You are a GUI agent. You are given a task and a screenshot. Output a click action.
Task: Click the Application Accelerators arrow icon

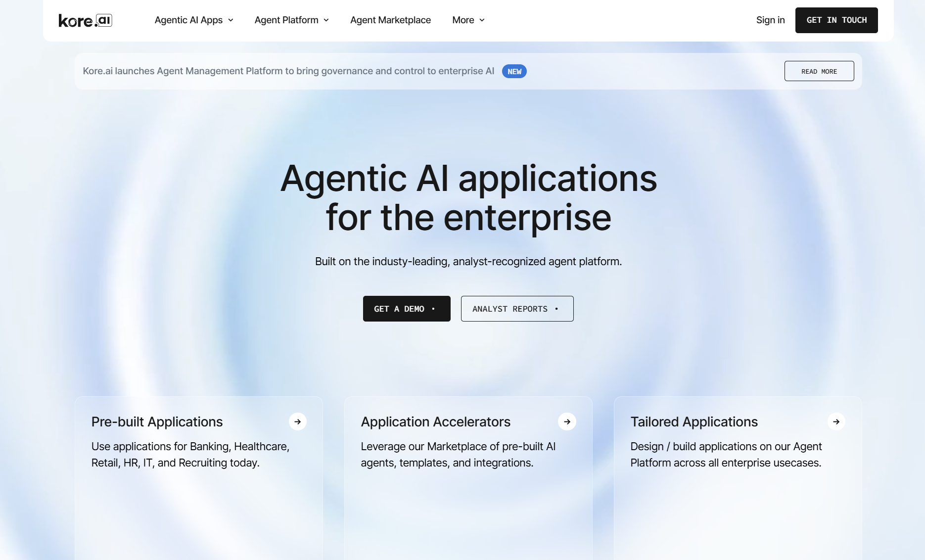pos(567,421)
